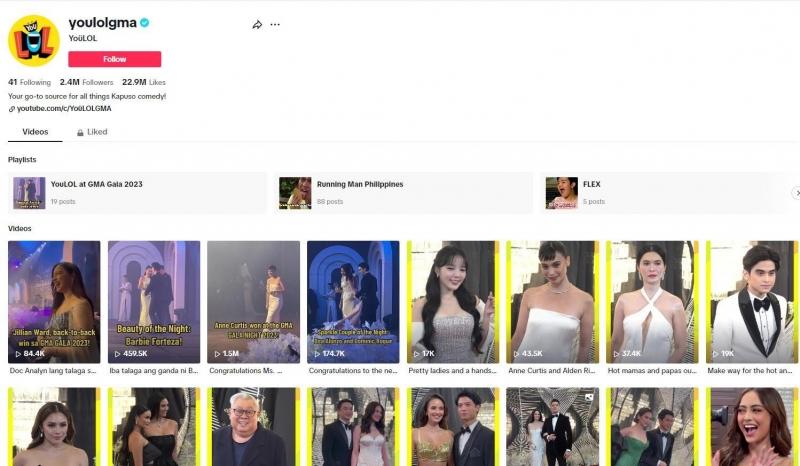Play the Jillian Ward back-to-back win video

click(54, 301)
